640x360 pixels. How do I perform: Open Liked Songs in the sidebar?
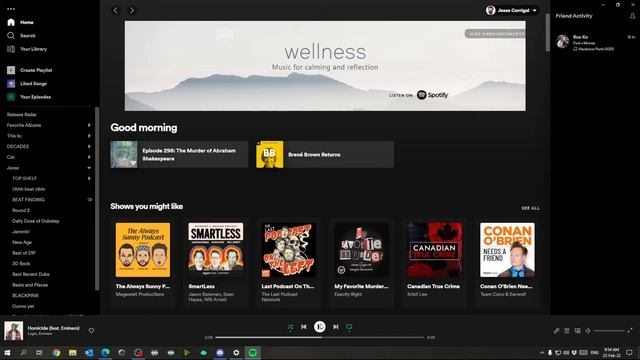pos(27,84)
